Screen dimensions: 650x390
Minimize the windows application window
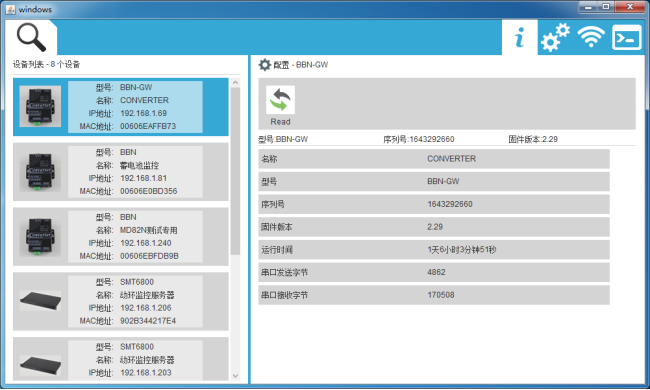coord(588,7)
